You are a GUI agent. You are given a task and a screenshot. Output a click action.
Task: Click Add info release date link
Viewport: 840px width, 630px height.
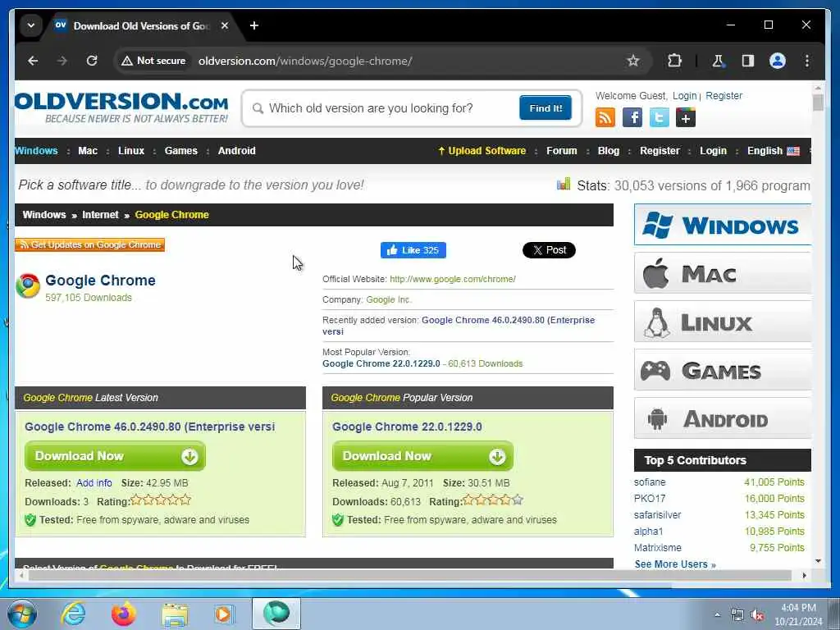pyautogui.click(x=94, y=482)
